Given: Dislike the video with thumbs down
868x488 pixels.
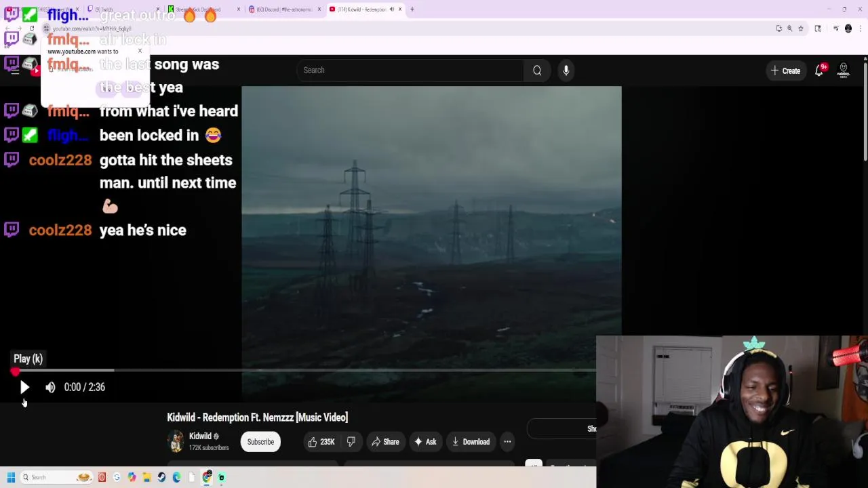Looking at the screenshot, I should 351,442.
